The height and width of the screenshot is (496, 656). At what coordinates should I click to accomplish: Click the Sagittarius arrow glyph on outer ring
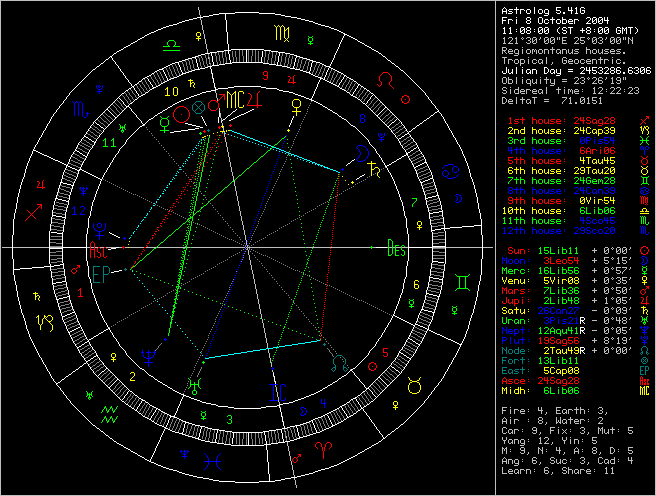tap(35, 211)
